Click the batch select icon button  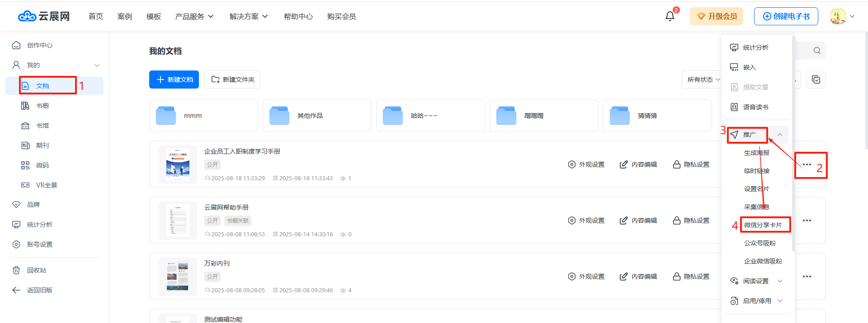(x=816, y=80)
